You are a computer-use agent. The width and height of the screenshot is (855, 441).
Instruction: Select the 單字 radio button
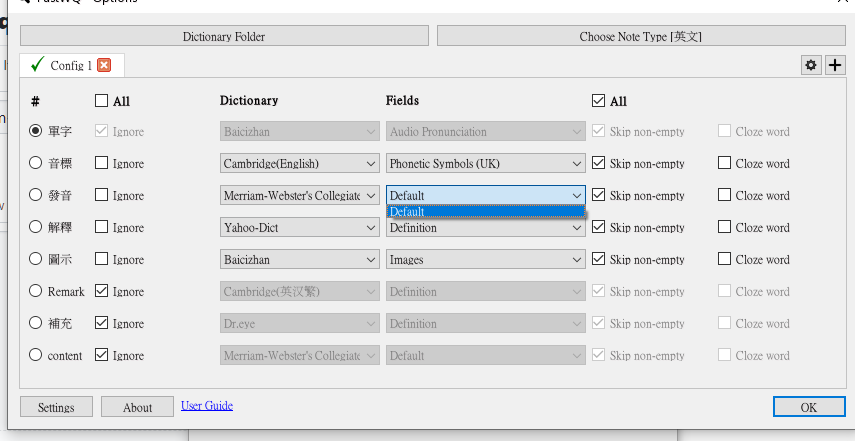click(35, 131)
